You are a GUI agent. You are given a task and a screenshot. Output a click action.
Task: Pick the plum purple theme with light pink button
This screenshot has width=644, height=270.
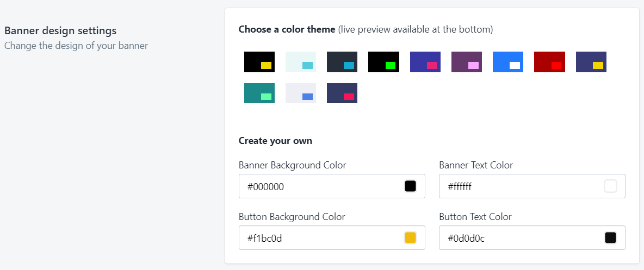[x=467, y=62]
